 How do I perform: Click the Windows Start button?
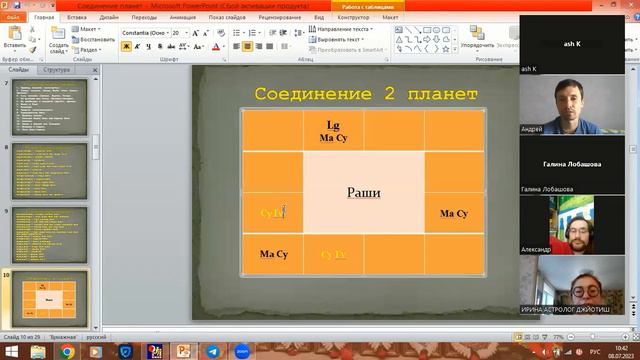(x=11, y=351)
